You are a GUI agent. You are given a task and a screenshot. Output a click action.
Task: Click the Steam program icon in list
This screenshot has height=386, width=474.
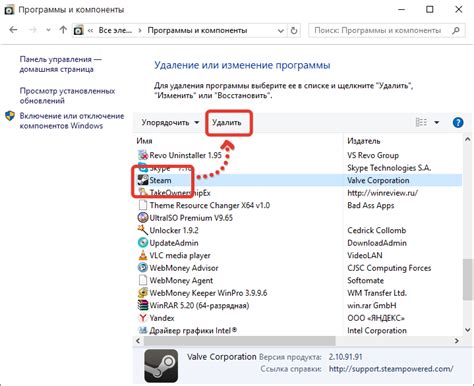click(143, 180)
